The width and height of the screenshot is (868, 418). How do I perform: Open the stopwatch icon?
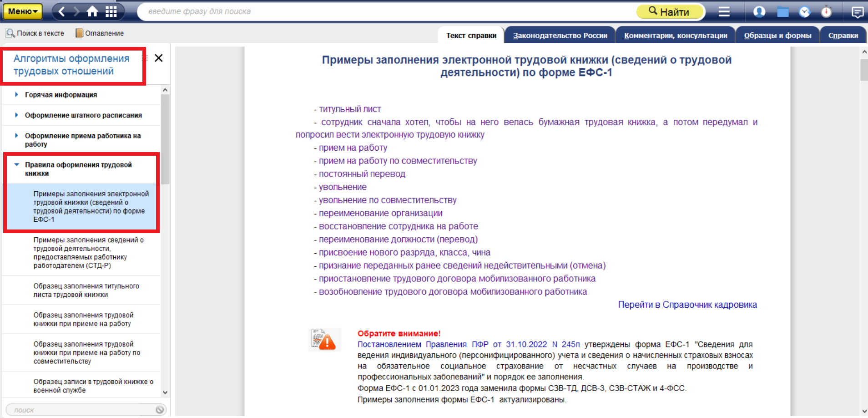click(827, 11)
